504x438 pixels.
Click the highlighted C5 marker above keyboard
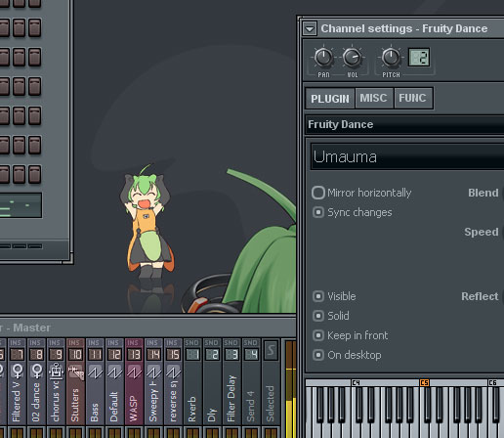click(424, 382)
